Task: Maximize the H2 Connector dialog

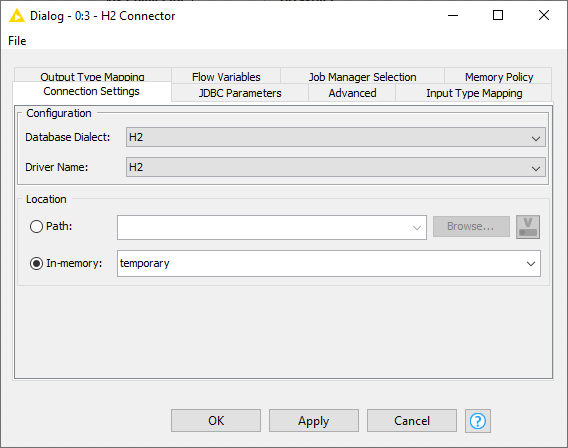Action: (x=498, y=16)
